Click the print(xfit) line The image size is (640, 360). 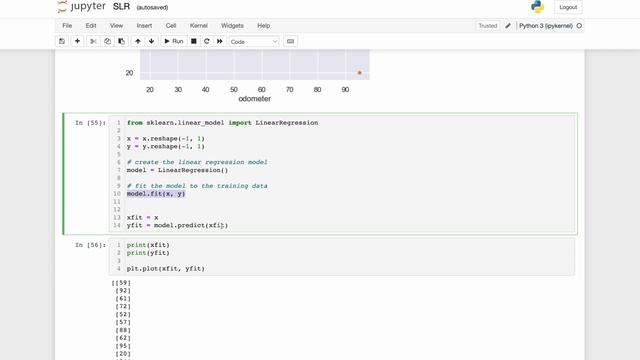coord(148,245)
